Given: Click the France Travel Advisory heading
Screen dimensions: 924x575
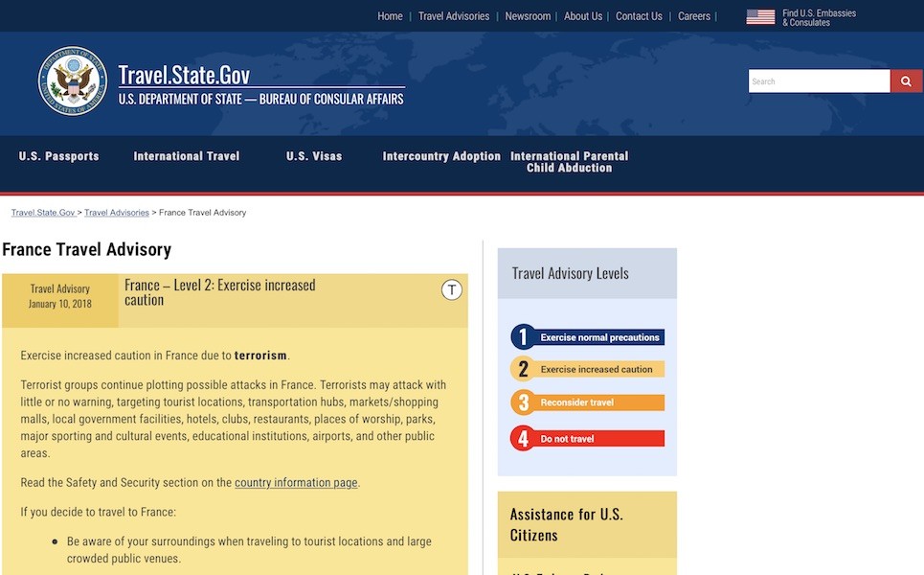Looking at the screenshot, I should pos(86,249).
